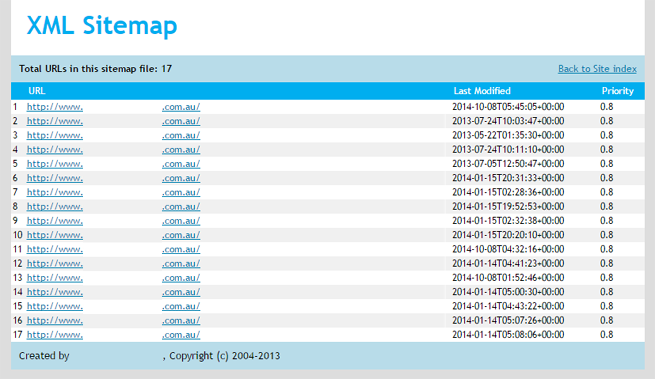Select the 0.8 priority in row 17

(x=607, y=335)
